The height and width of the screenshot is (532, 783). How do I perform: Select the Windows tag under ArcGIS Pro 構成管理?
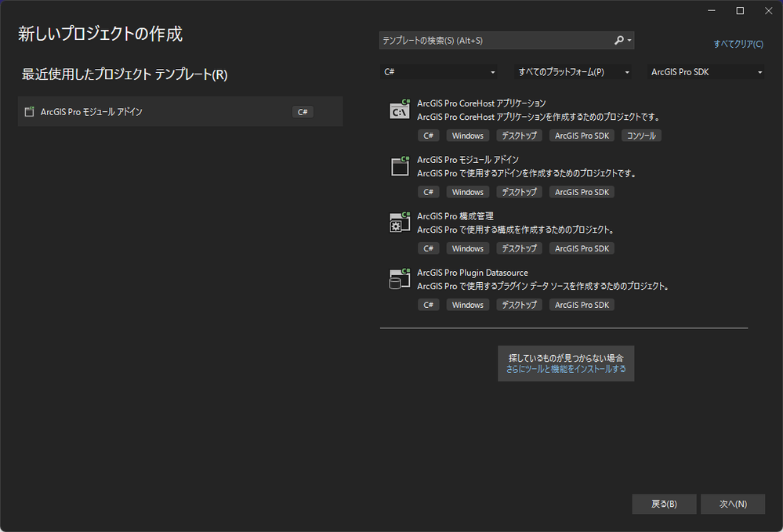tap(467, 248)
